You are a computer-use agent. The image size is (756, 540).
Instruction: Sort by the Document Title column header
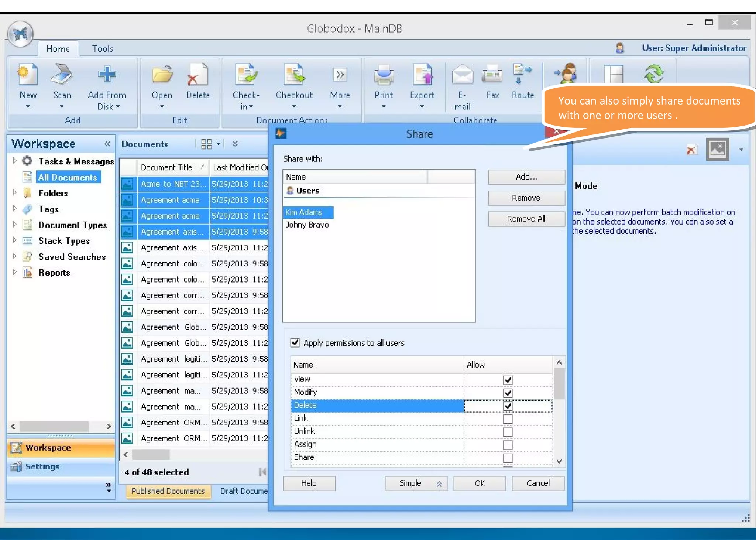pyautogui.click(x=173, y=167)
